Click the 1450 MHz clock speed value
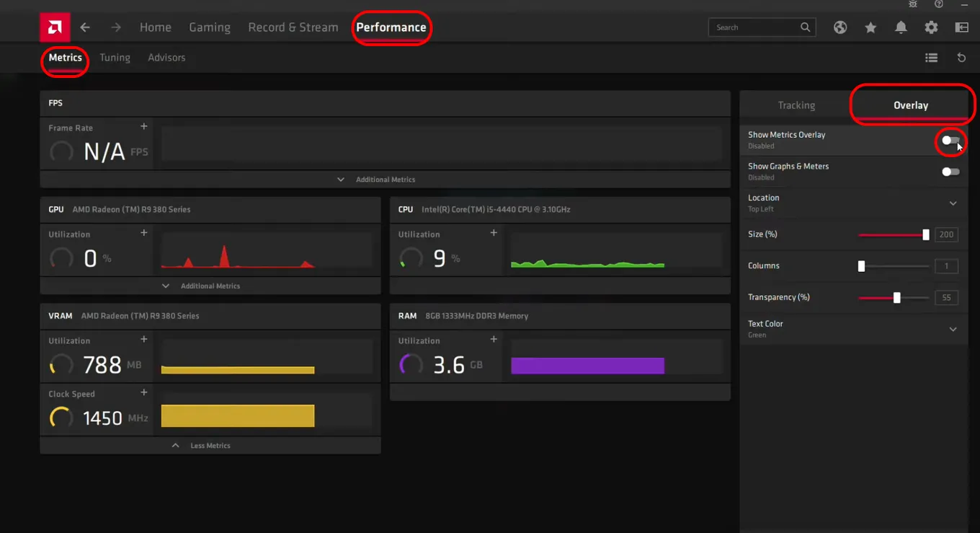 102,418
